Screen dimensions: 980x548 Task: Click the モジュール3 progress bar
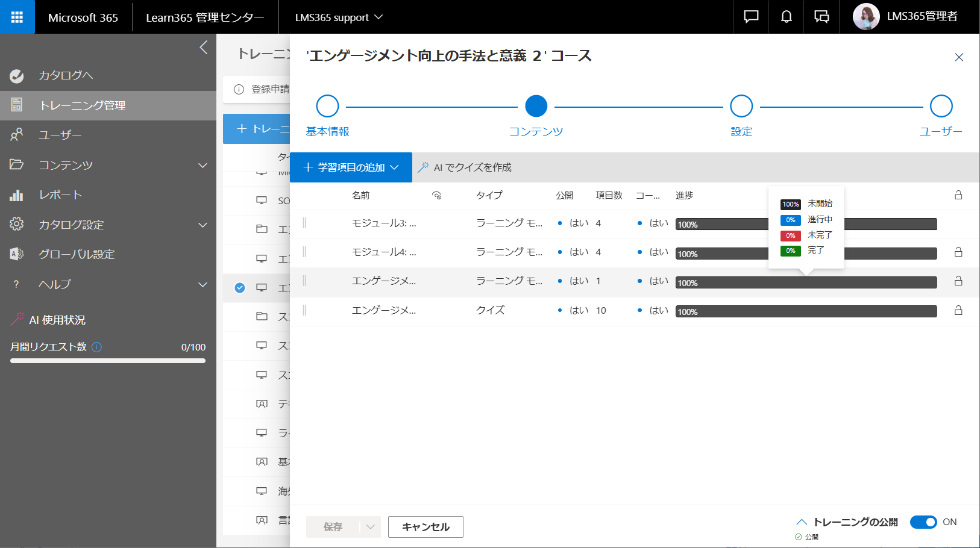pos(806,224)
